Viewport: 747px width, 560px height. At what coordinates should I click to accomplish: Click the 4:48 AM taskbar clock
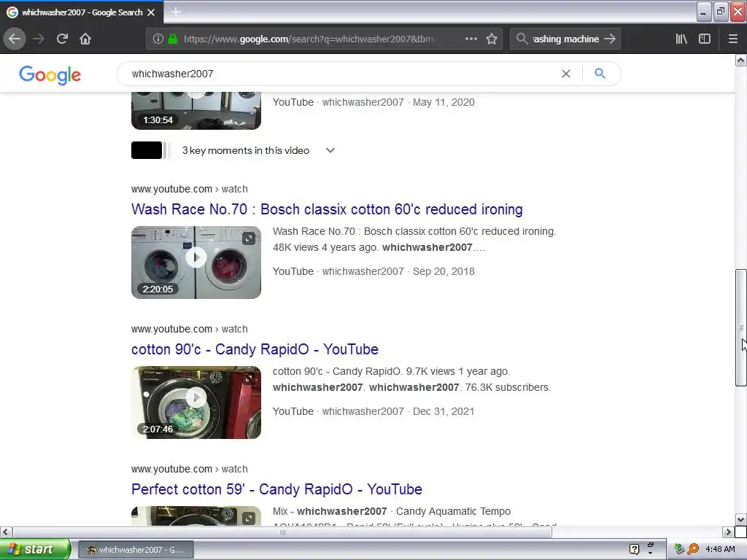tap(720, 549)
